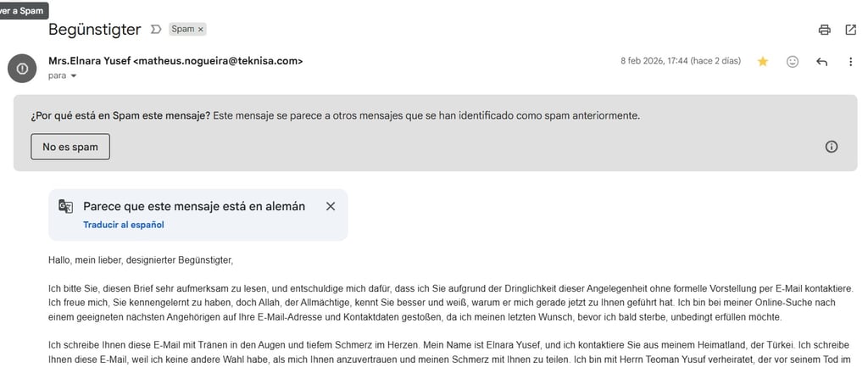868x368 pixels.
Task: Click the info icon in spam banner
Action: [x=832, y=147]
